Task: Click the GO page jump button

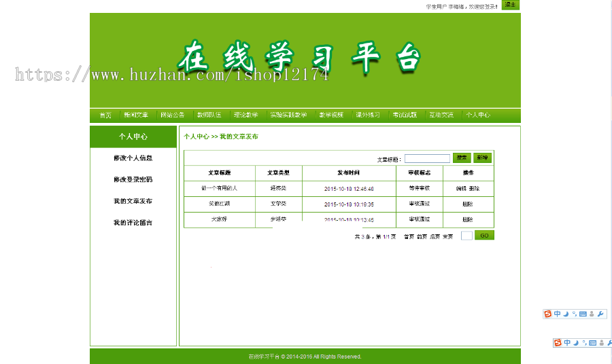Action: [484, 236]
